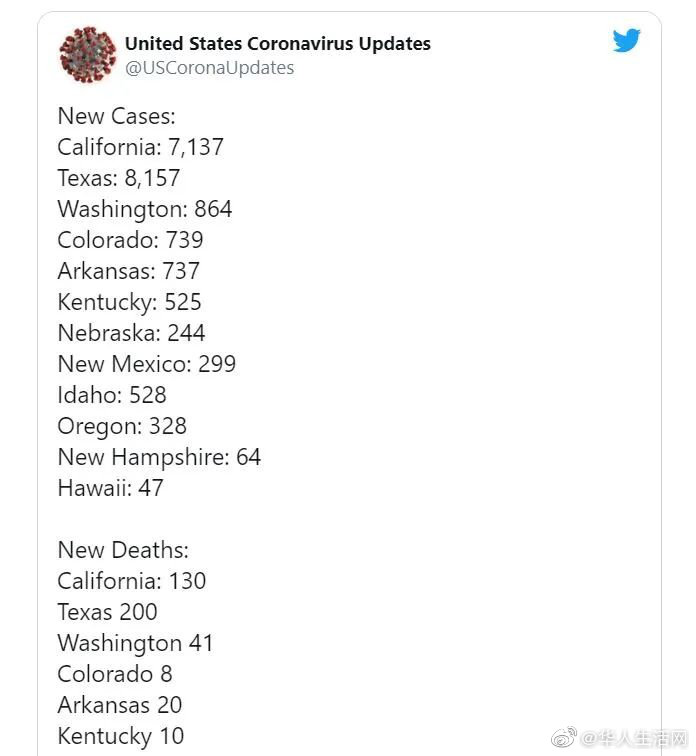Click the New Cases heading
The width and height of the screenshot is (696, 756).
tap(116, 116)
